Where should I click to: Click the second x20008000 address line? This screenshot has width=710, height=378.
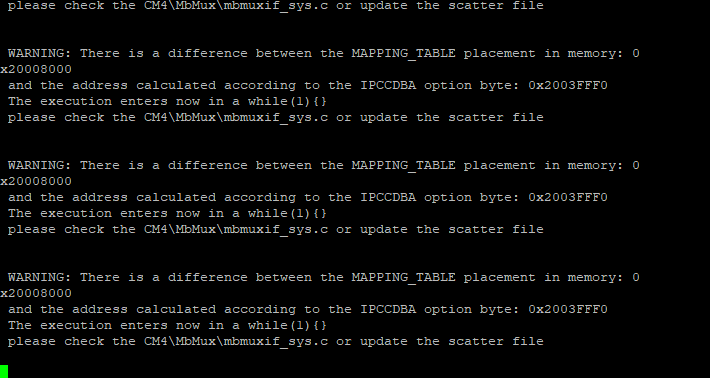(36, 181)
